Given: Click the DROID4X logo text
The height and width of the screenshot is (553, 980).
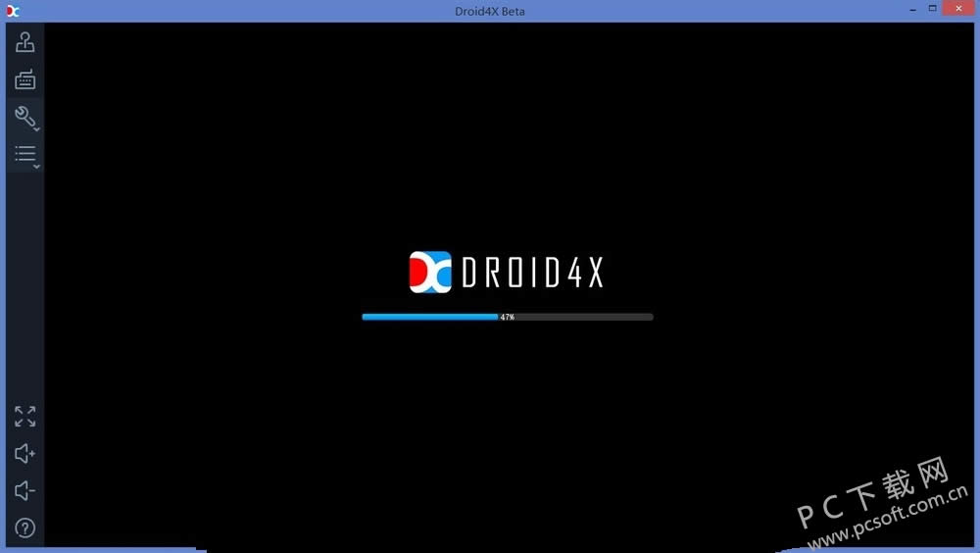Looking at the screenshot, I should pyautogui.click(x=531, y=272).
